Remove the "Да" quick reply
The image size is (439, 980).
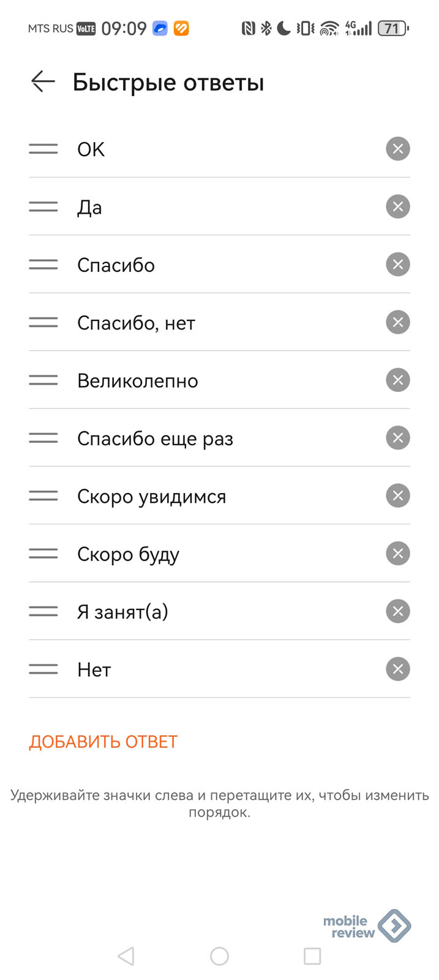pos(397,207)
